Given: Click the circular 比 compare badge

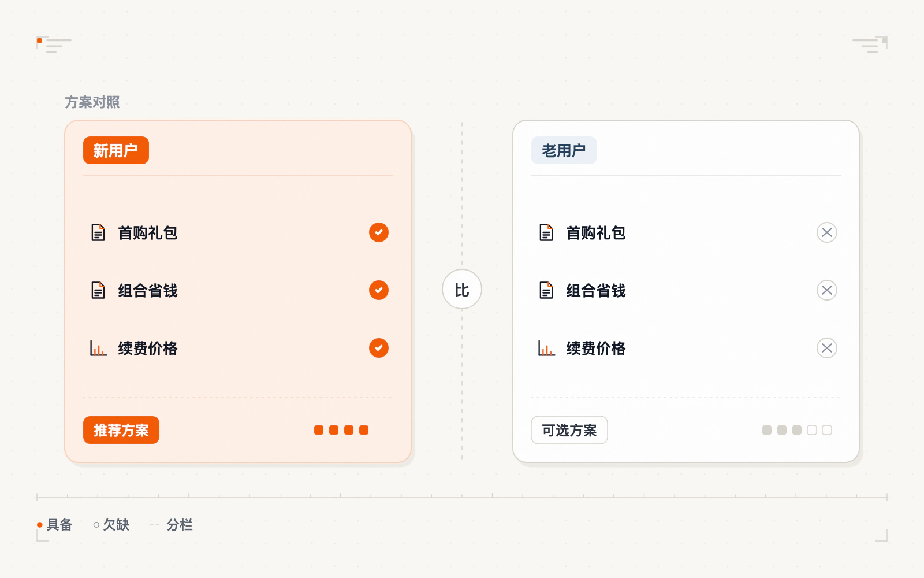Looking at the screenshot, I should coord(462,289).
